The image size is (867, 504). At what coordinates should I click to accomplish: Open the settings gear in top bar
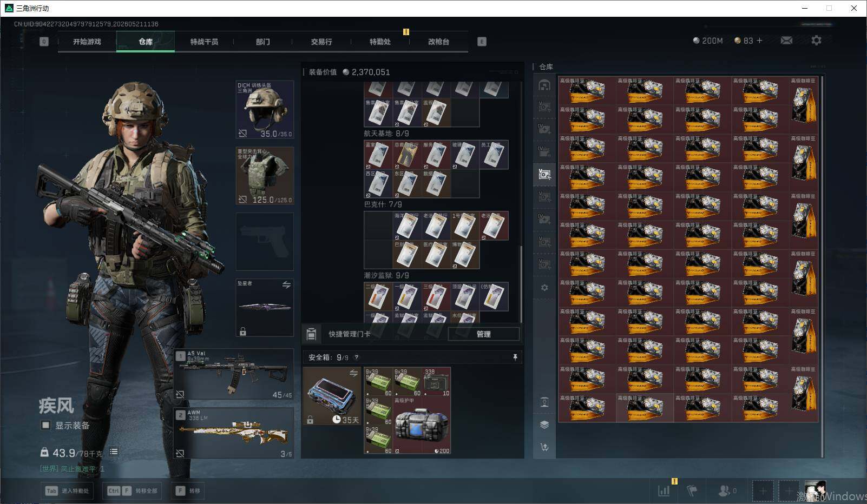tap(816, 41)
